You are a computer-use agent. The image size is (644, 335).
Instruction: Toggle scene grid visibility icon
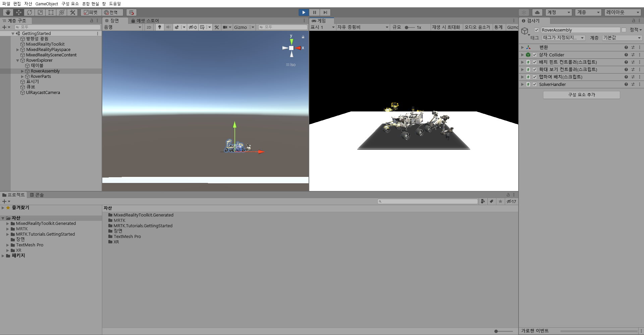(x=202, y=27)
